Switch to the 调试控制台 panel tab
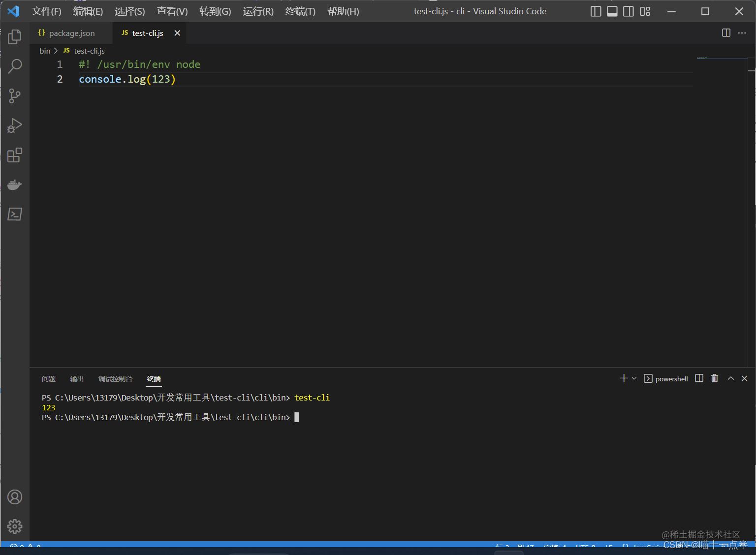 [x=115, y=379]
